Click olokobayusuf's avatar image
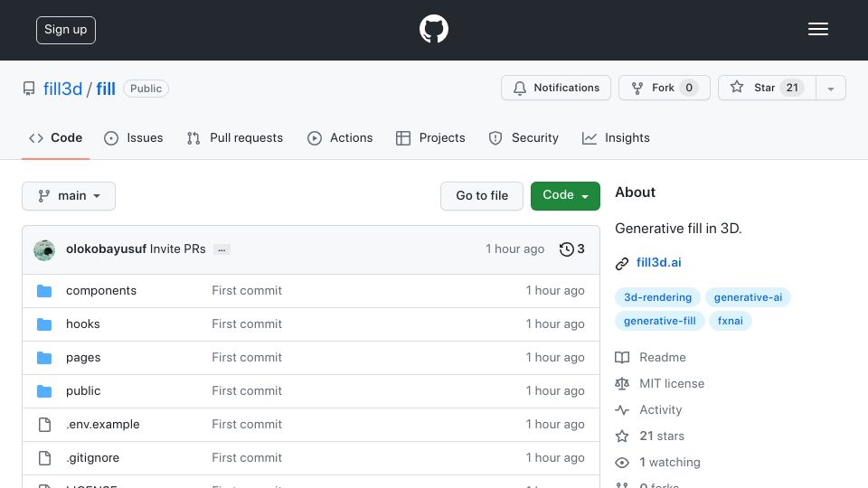Screen dimensions: 868x488 pyautogui.click(x=44, y=250)
